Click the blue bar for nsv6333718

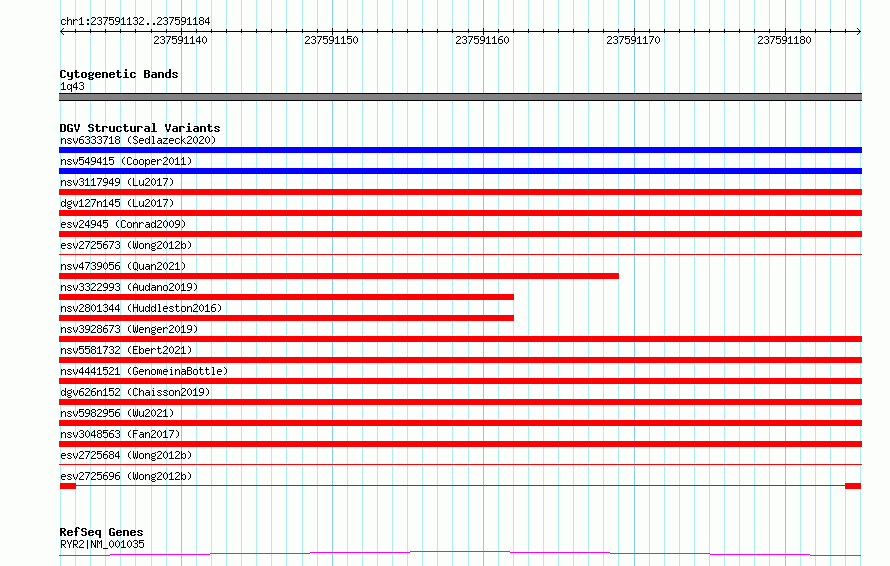click(x=460, y=150)
